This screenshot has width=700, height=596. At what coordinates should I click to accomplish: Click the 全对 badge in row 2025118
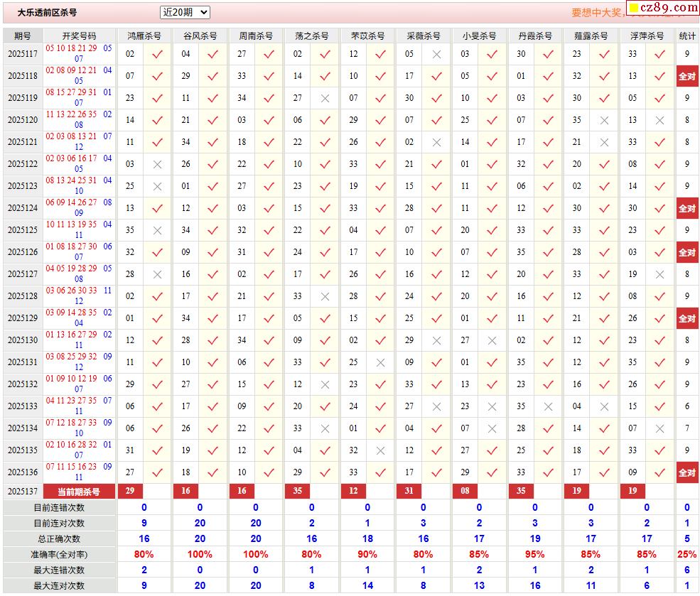coord(686,76)
